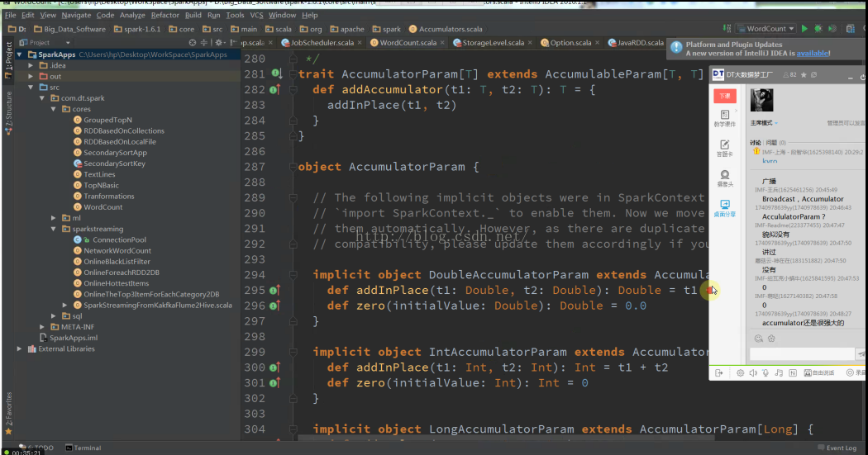
Task: Toggle free speech mode in chat window
Action: (x=819, y=373)
